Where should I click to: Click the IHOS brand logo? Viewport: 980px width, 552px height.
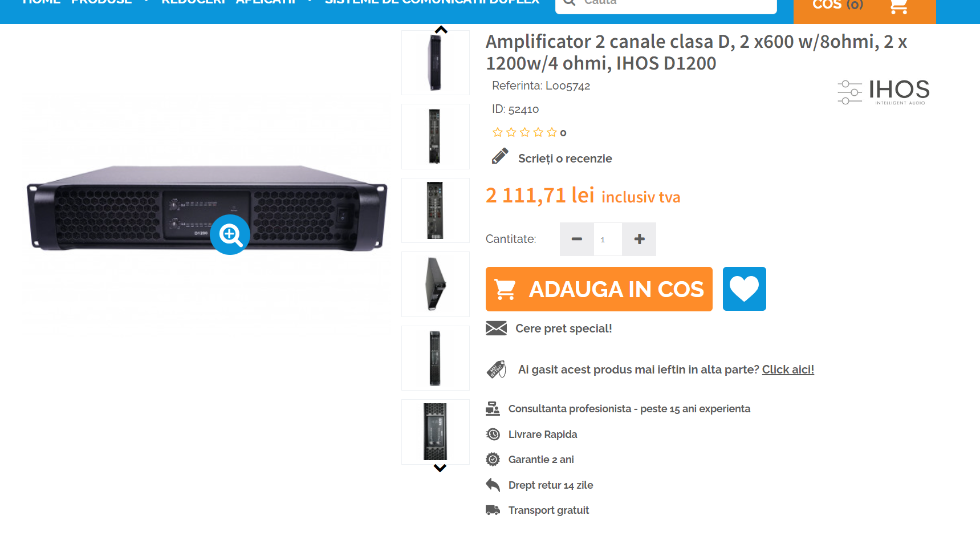tap(884, 92)
